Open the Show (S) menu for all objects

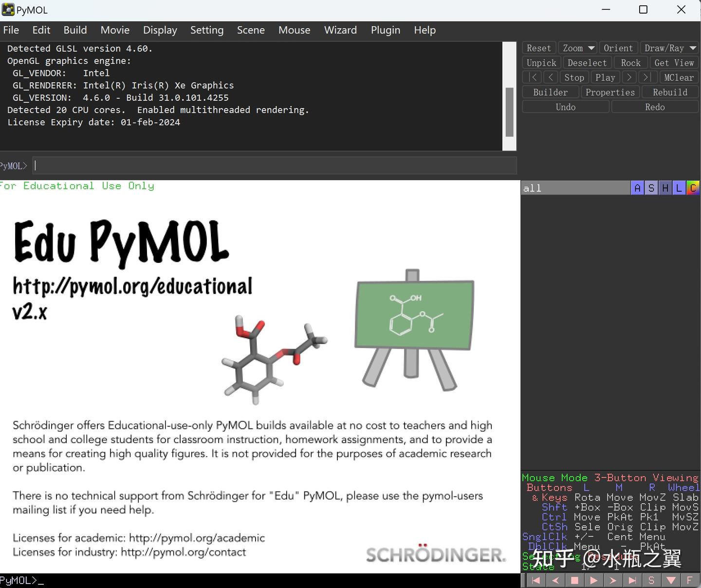point(651,188)
